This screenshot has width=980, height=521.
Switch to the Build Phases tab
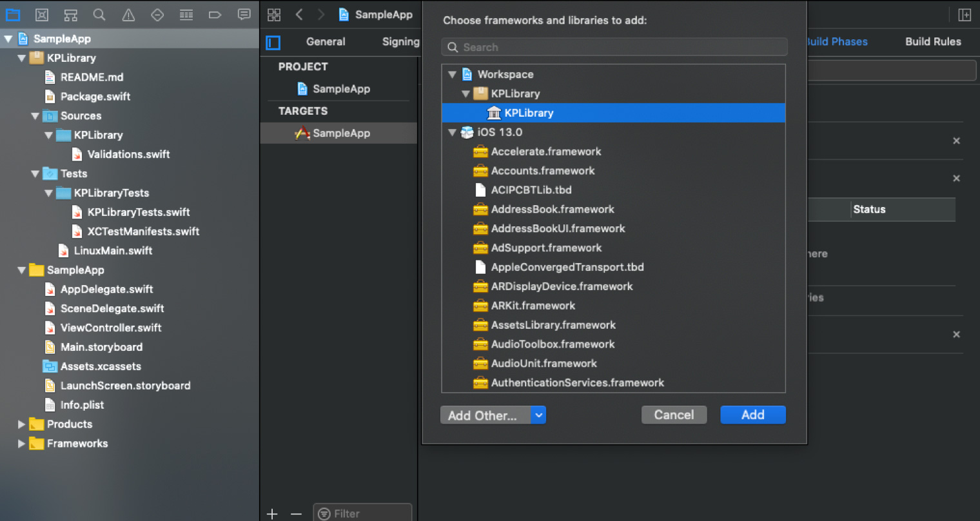coord(837,41)
